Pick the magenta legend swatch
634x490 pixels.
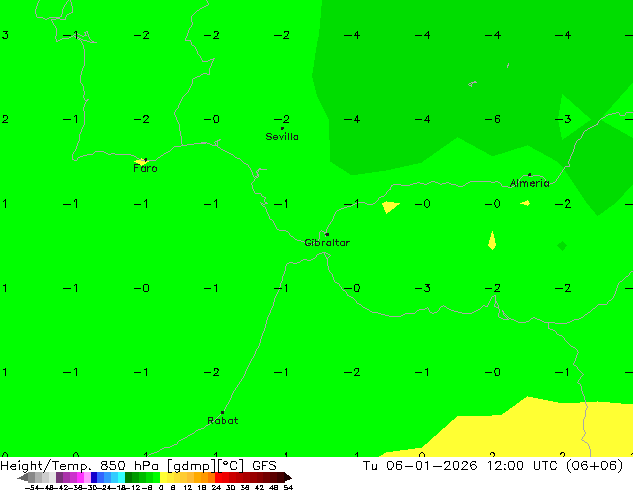point(80,477)
